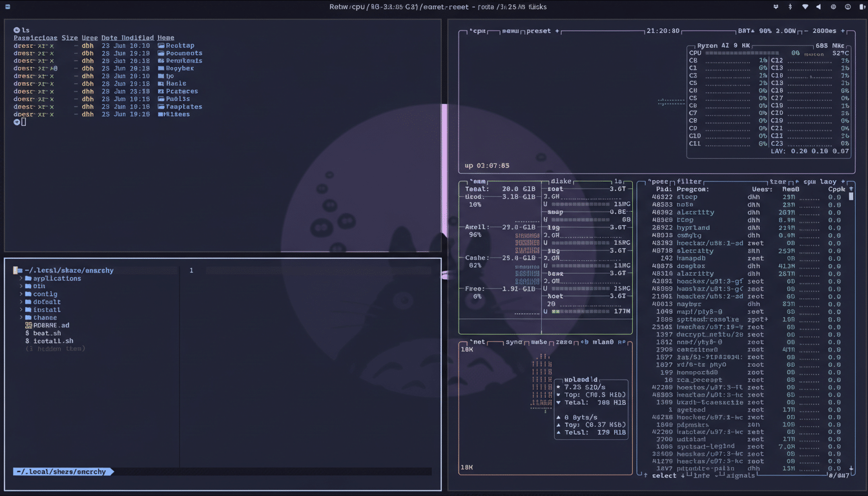Expand the default directory

23,302
